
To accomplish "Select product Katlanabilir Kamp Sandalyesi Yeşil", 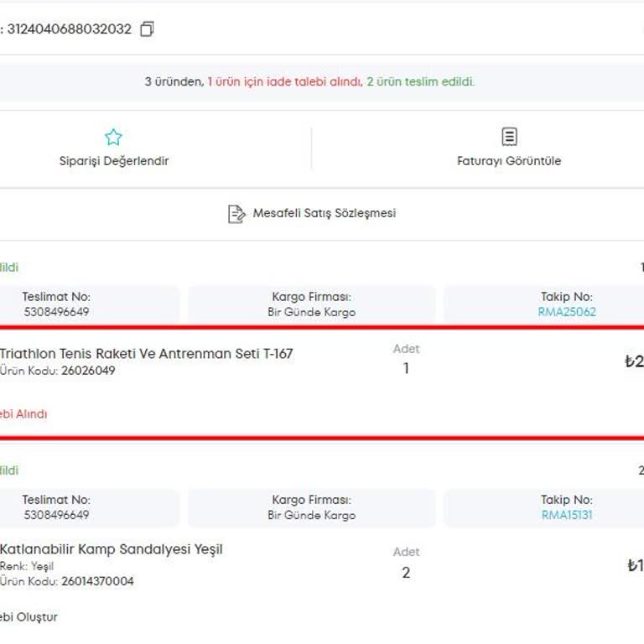I will pos(112,549).
